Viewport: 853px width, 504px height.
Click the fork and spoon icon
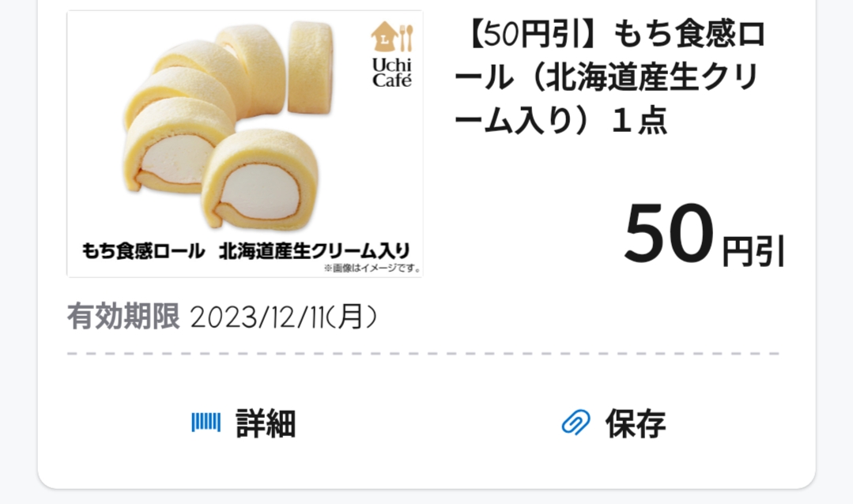(406, 38)
